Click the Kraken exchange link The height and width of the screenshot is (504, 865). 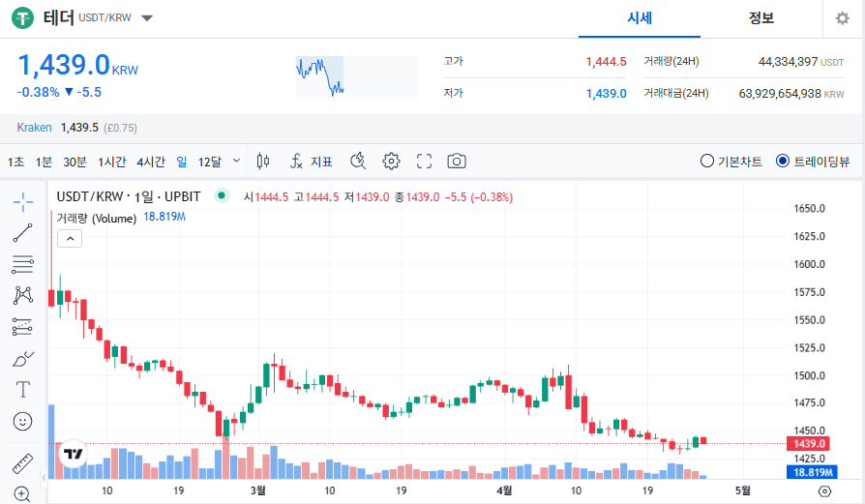coord(34,128)
